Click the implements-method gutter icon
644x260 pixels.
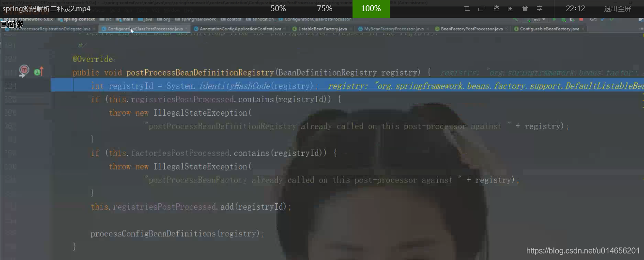coord(39,72)
